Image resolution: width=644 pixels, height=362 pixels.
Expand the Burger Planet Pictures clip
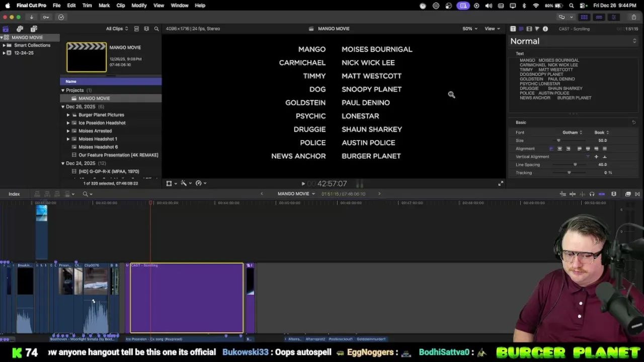[x=68, y=115]
